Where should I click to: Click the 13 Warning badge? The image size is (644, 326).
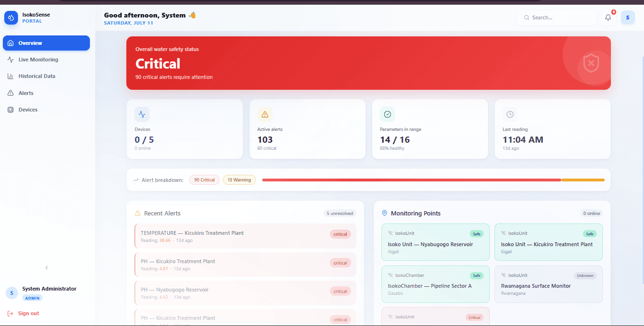(239, 180)
